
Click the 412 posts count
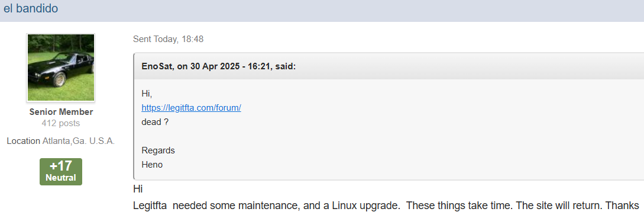click(61, 123)
